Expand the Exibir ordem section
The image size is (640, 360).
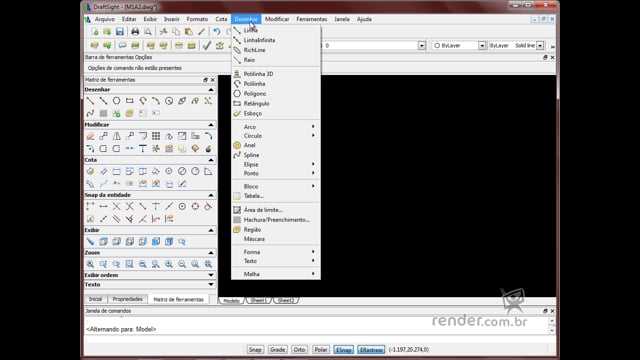click(211, 275)
